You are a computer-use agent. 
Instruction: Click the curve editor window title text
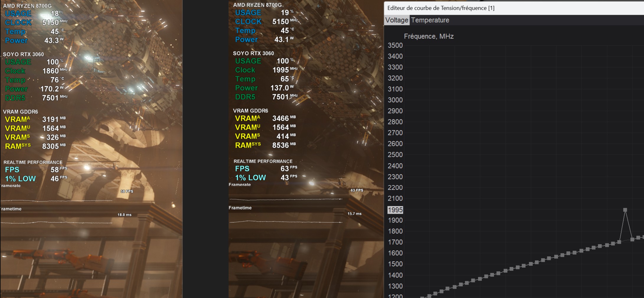441,8
